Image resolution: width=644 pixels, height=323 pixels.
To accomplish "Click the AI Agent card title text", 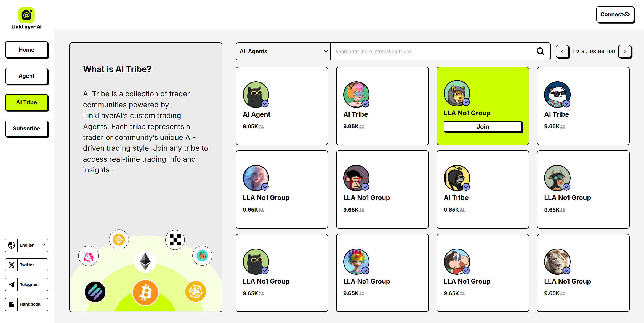I will pos(256,114).
